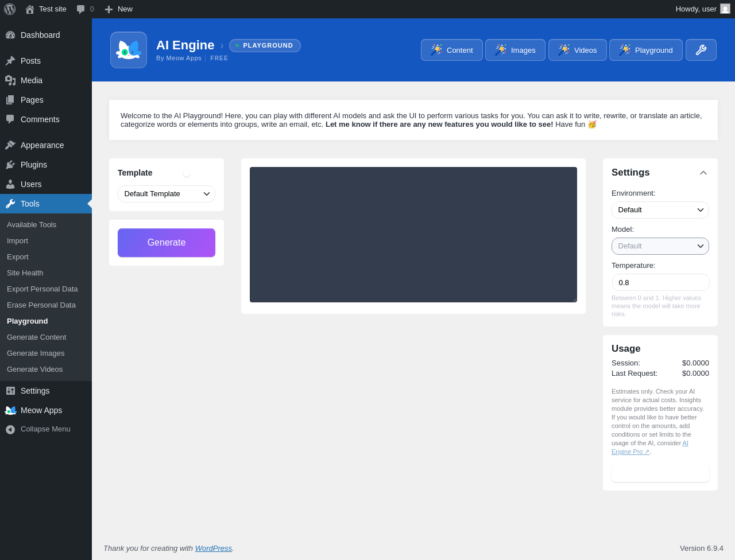The image size is (735, 560).
Task: Click the Usage heading
Action: [626, 348]
